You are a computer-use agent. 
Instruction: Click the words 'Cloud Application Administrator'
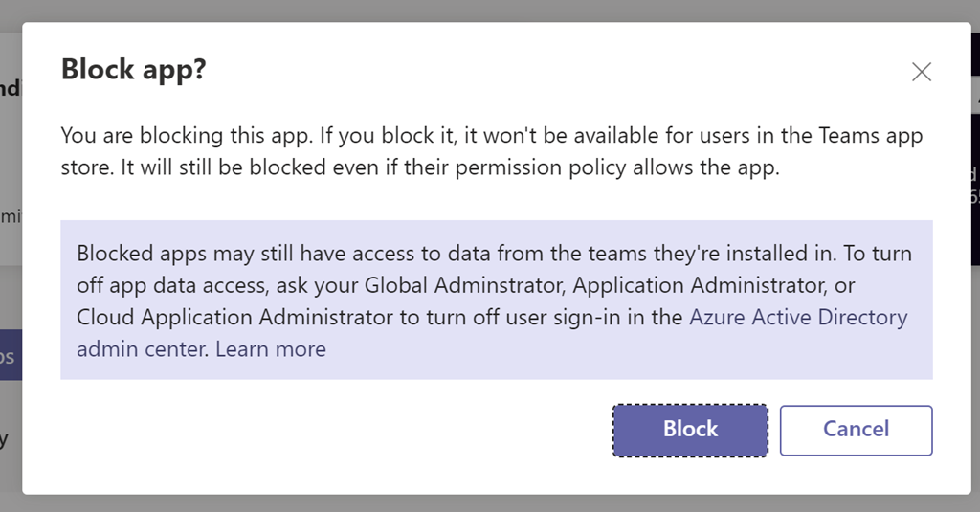pos(235,318)
